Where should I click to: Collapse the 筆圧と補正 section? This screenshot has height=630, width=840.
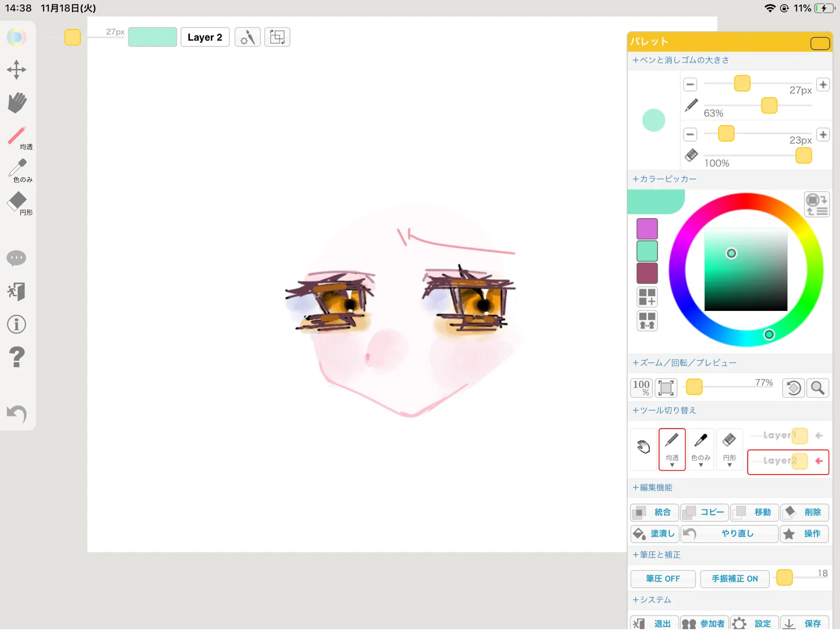coord(656,555)
